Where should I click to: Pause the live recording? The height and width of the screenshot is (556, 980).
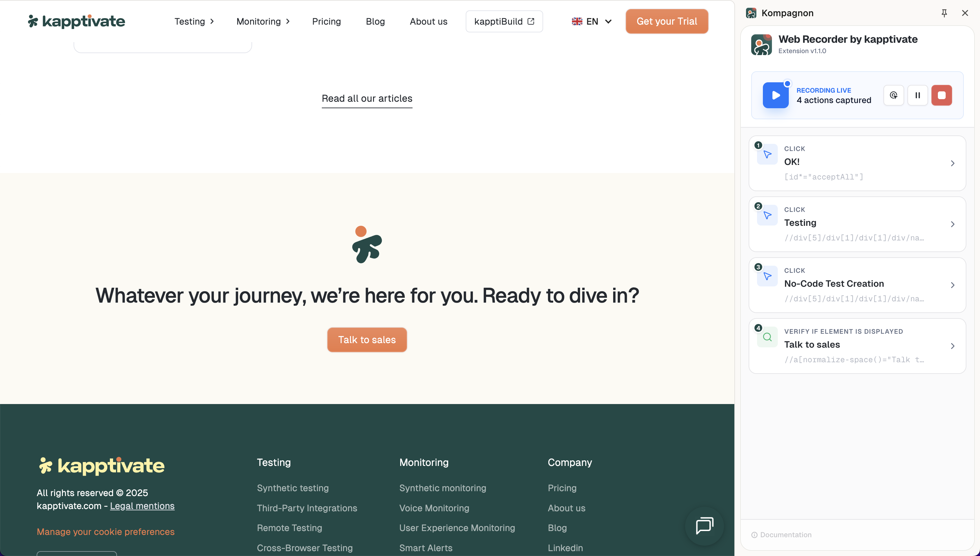tap(917, 95)
